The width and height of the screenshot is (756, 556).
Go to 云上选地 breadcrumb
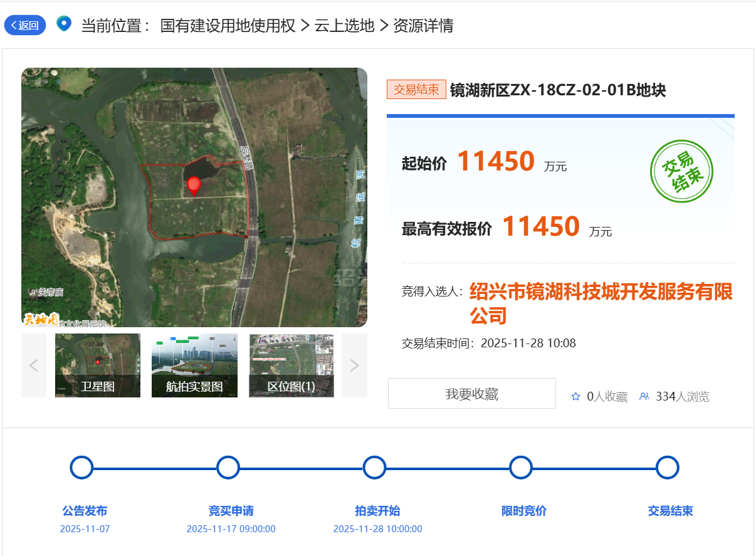click(344, 26)
